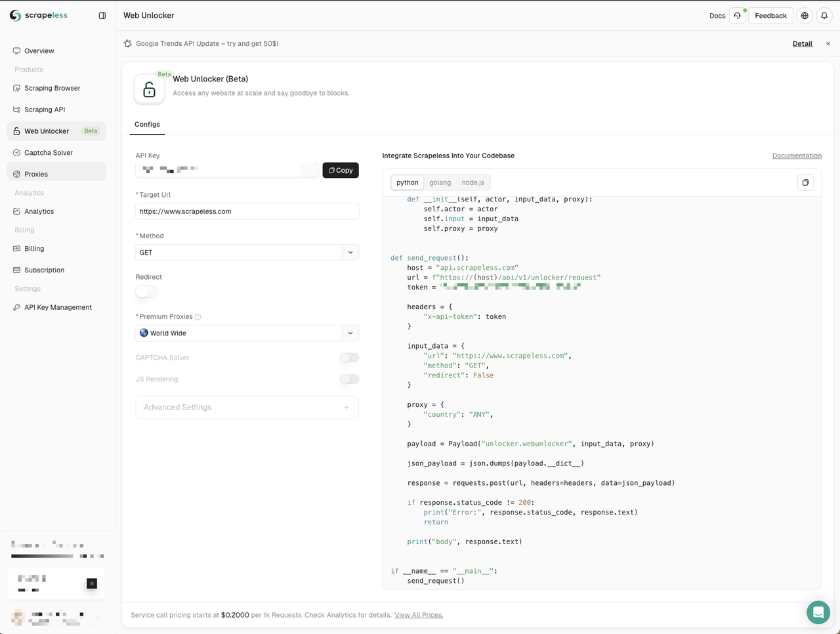Screen dimensions: 840x634
Task: Open the notifications bell
Action: (824, 16)
